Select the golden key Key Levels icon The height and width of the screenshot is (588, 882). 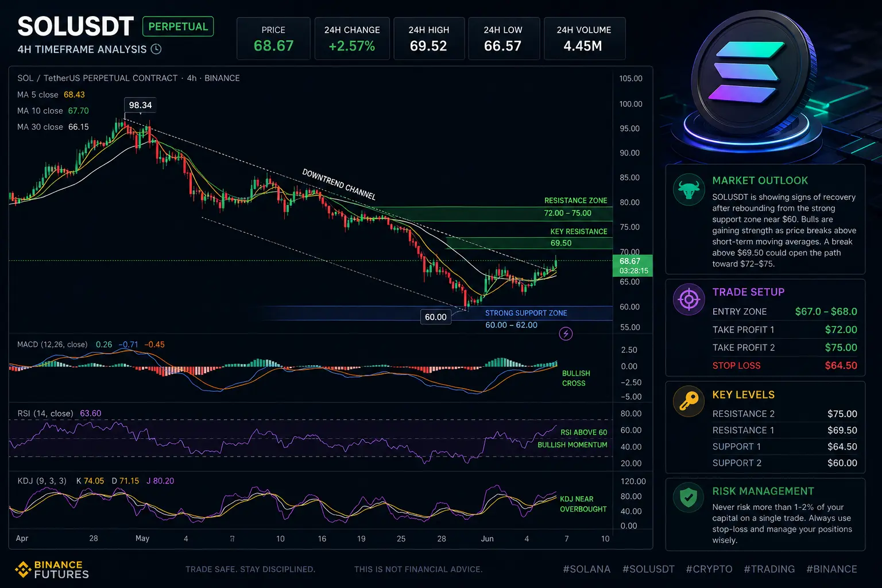[688, 401]
